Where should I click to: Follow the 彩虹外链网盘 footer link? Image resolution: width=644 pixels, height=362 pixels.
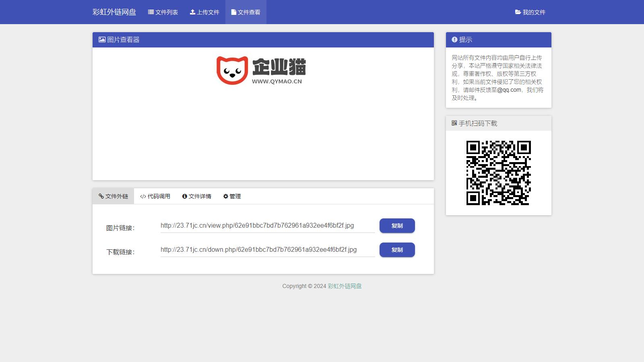point(345,286)
